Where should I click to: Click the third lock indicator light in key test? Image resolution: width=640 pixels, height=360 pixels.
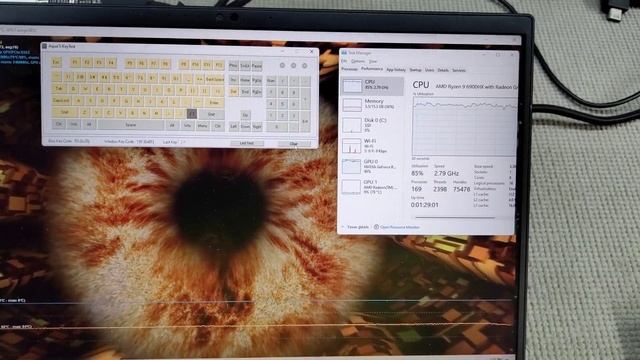(x=304, y=66)
